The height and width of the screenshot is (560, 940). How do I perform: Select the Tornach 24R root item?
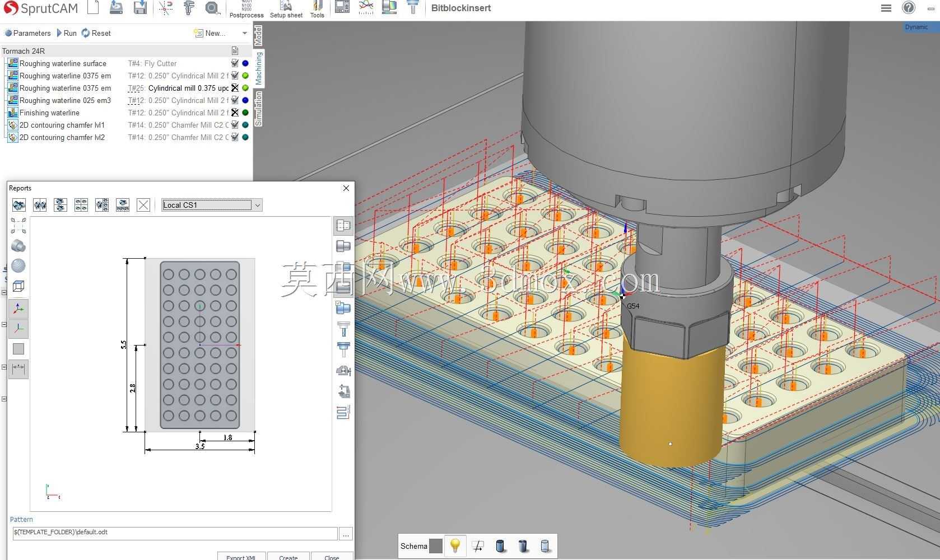coord(24,51)
